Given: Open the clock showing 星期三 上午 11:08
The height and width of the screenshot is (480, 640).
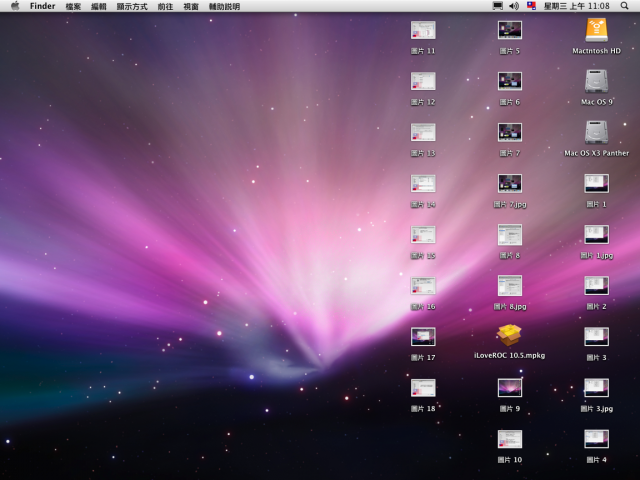Looking at the screenshot, I should tap(576, 6).
